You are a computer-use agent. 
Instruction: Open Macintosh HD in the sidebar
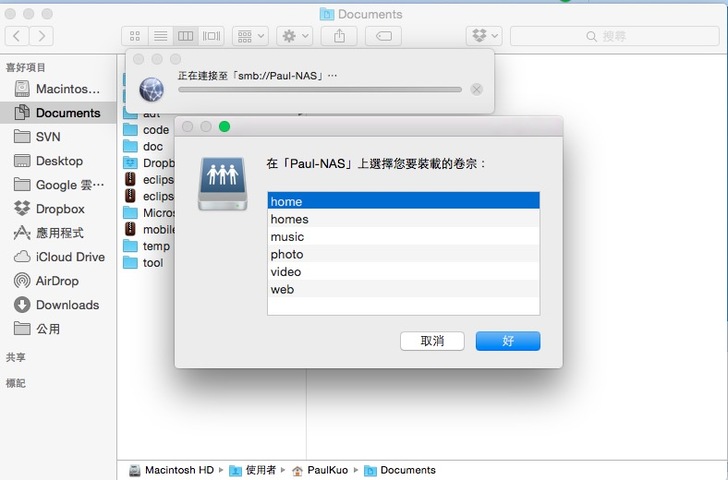tap(58, 89)
